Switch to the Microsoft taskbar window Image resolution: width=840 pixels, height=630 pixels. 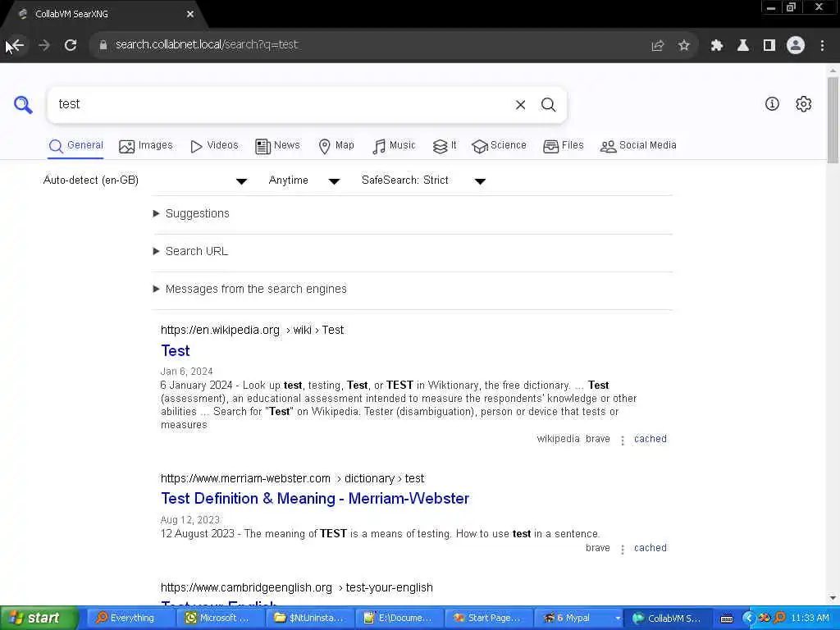pos(218,619)
